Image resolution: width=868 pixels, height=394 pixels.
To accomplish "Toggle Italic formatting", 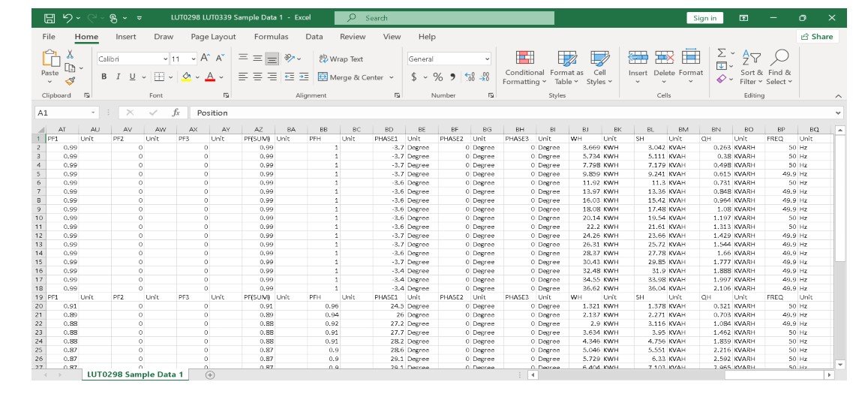I will 119,77.
